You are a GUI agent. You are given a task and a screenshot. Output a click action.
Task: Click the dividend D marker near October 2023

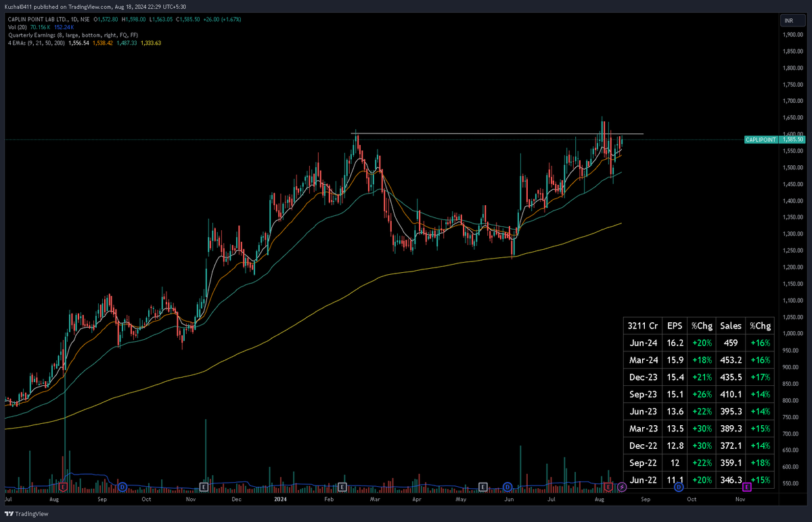pyautogui.click(x=123, y=487)
